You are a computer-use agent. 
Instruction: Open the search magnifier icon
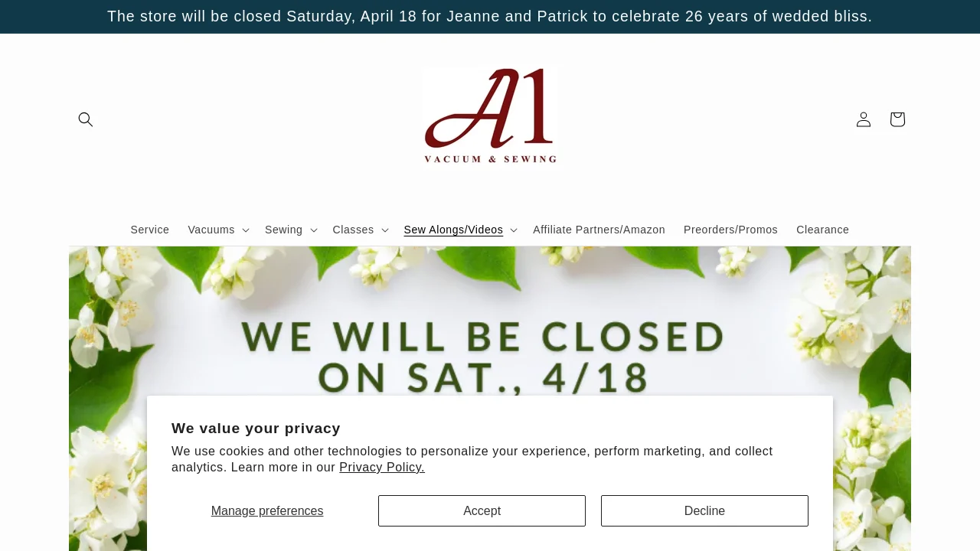click(86, 119)
